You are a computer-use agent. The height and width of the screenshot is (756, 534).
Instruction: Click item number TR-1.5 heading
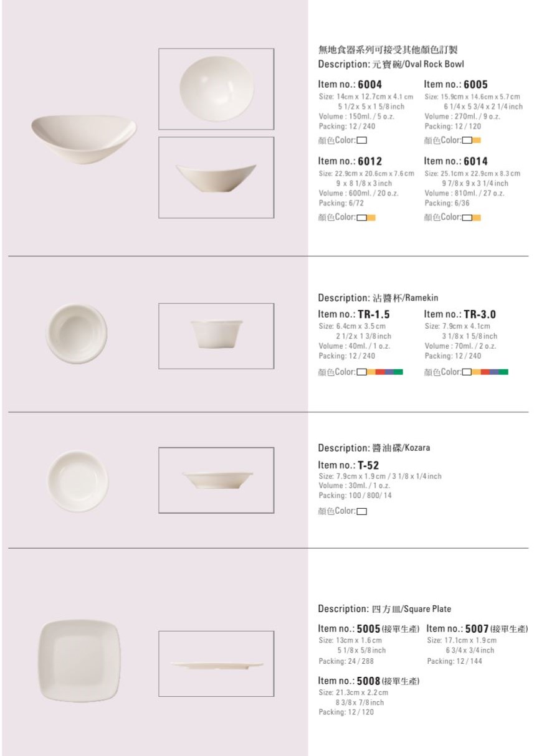click(x=354, y=314)
